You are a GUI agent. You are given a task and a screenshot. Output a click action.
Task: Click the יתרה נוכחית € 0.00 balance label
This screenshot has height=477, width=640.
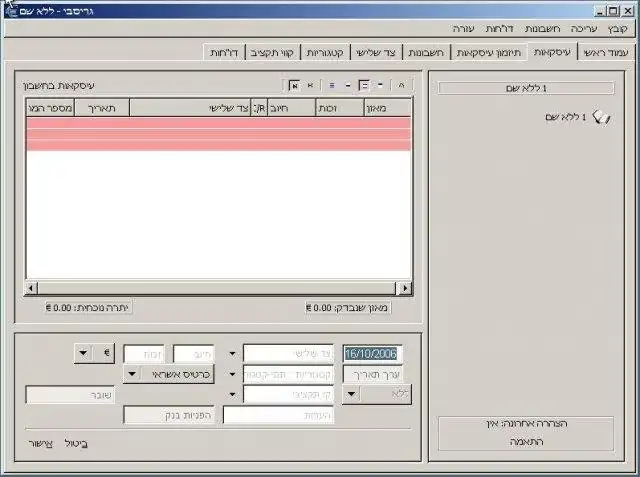tap(88, 307)
